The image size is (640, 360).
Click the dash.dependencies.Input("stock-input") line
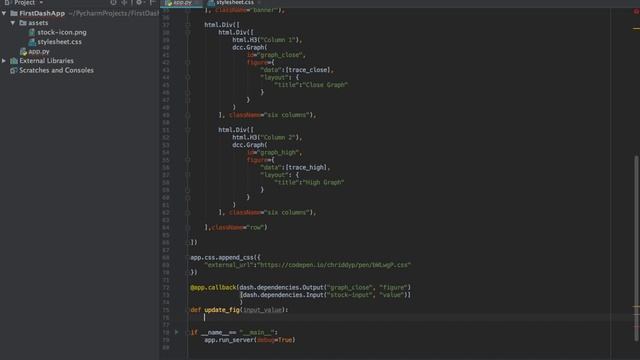click(325, 295)
